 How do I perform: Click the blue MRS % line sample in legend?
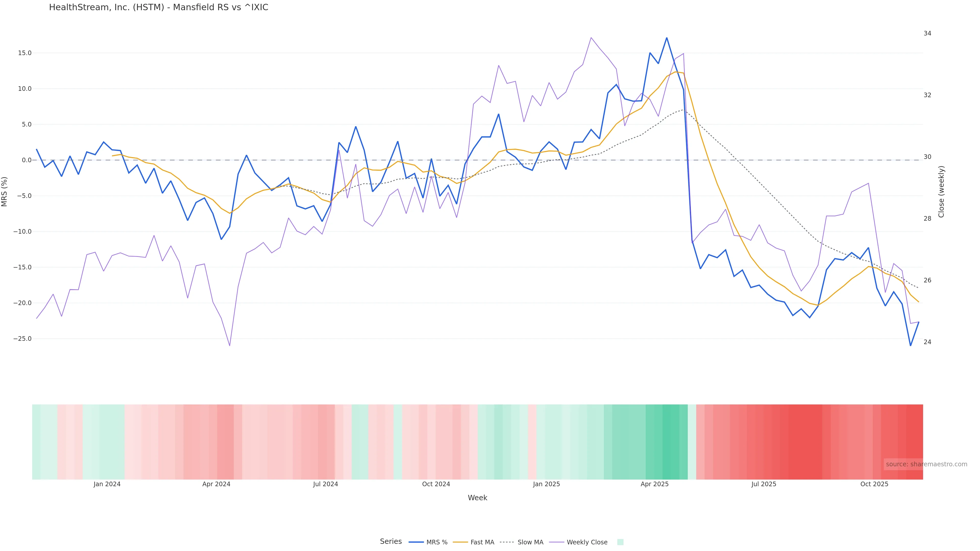click(416, 542)
